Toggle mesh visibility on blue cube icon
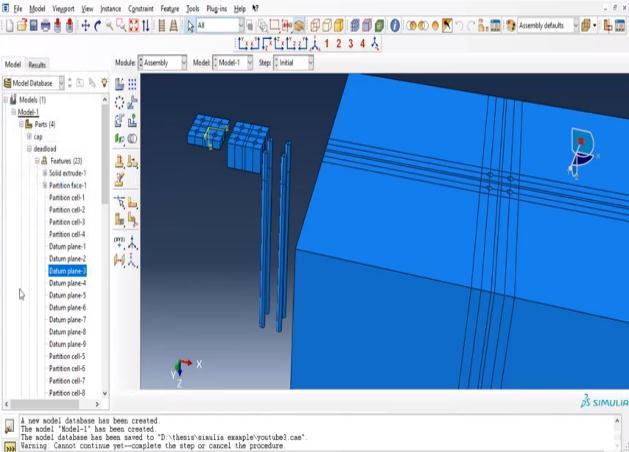The width and height of the screenshot is (629, 452). coord(355,26)
